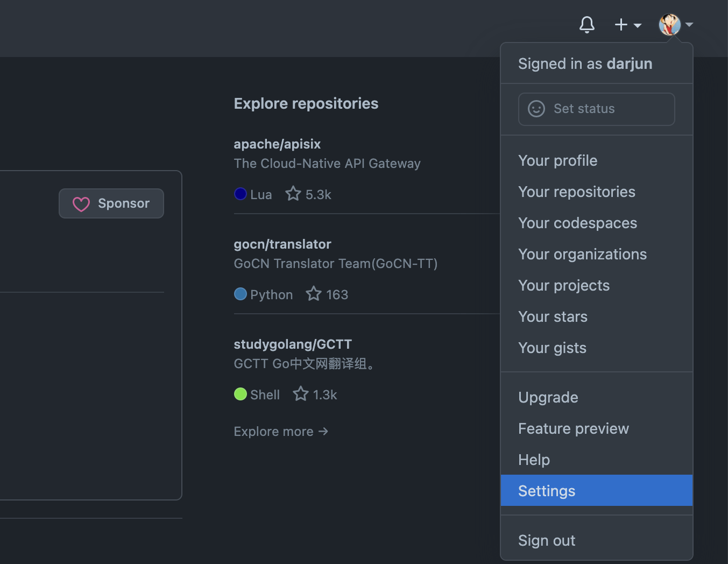Open the plus create-new dropdown
Image resolution: width=728 pixels, height=564 pixels.
(x=628, y=25)
